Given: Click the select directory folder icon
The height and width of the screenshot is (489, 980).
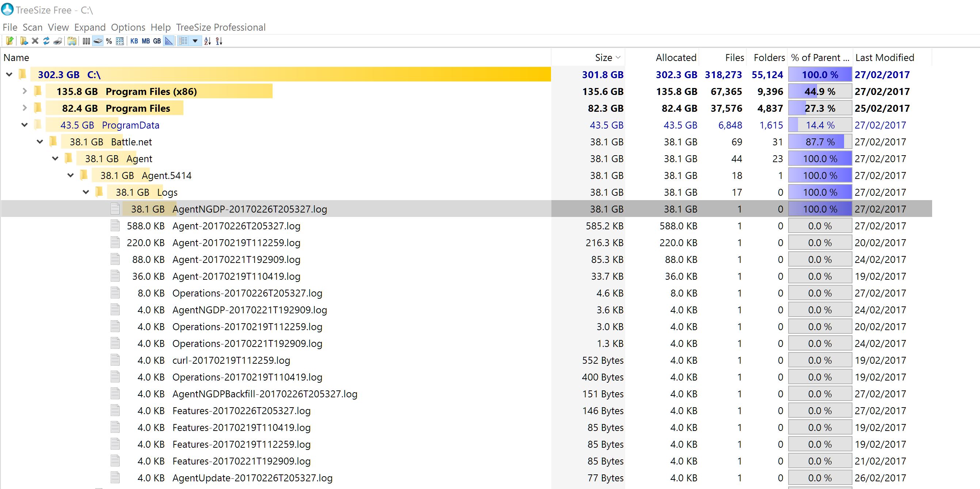Looking at the screenshot, I should (x=24, y=41).
